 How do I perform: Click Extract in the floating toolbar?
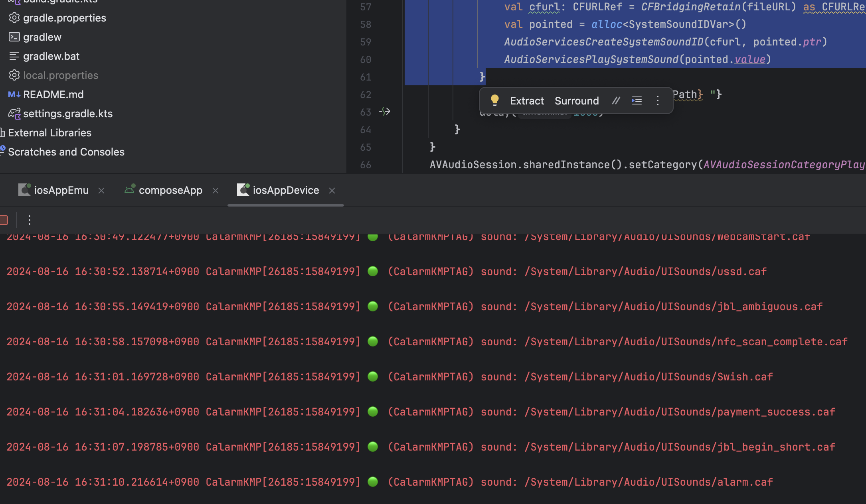pyautogui.click(x=527, y=101)
